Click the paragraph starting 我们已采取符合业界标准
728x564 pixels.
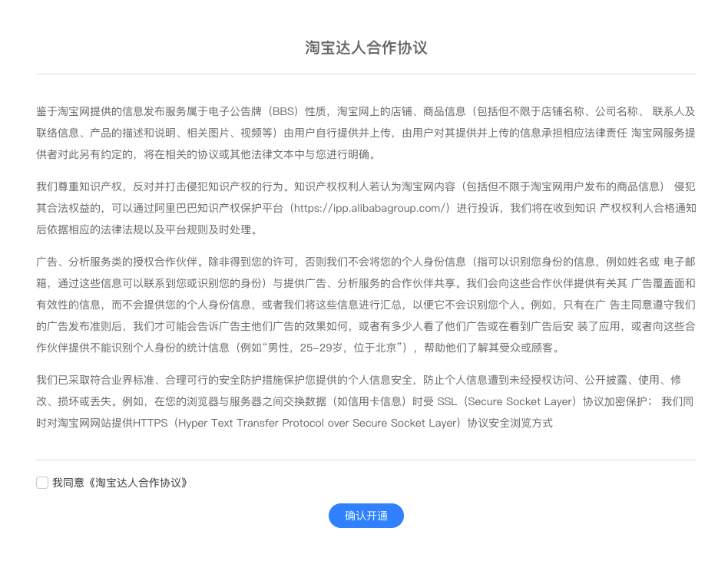point(366,401)
